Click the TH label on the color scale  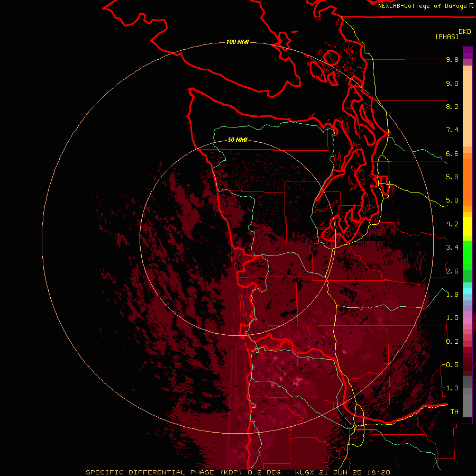tap(454, 412)
